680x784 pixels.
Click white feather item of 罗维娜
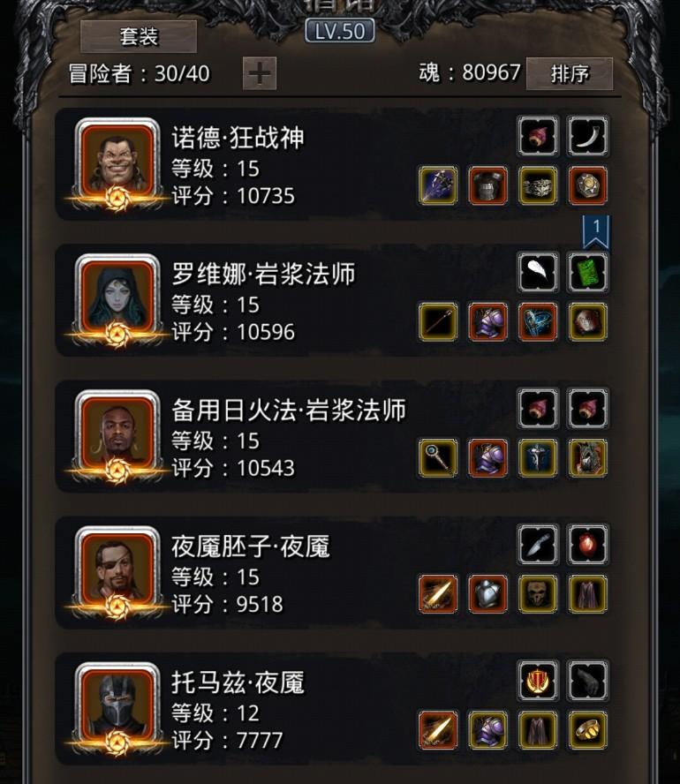[538, 273]
